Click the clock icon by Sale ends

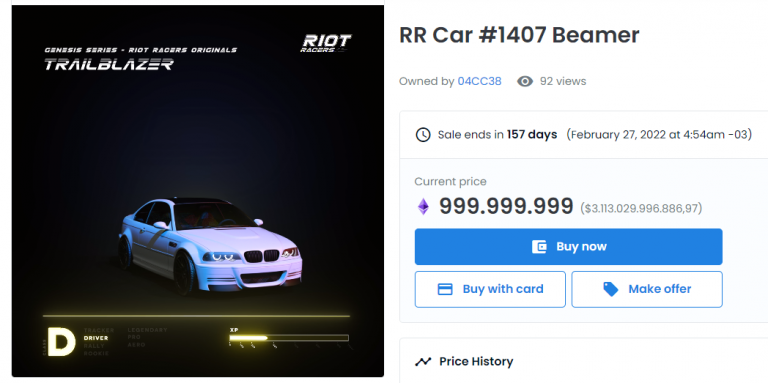(423, 135)
